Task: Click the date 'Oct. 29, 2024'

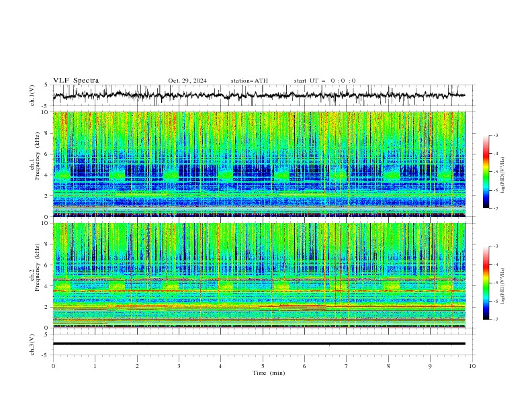Action: pos(187,81)
